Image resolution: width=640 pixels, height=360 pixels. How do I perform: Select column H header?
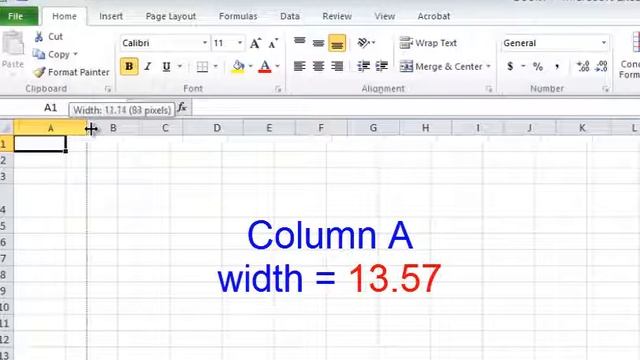(x=425, y=128)
